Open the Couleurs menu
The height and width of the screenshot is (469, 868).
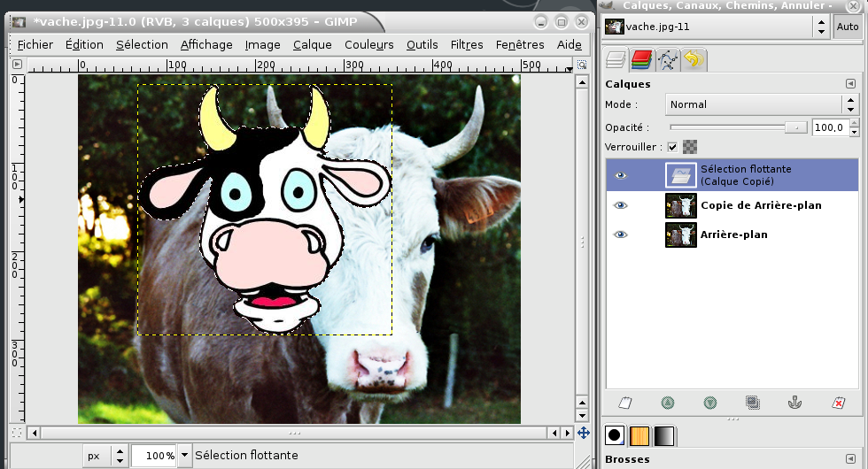pos(368,44)
